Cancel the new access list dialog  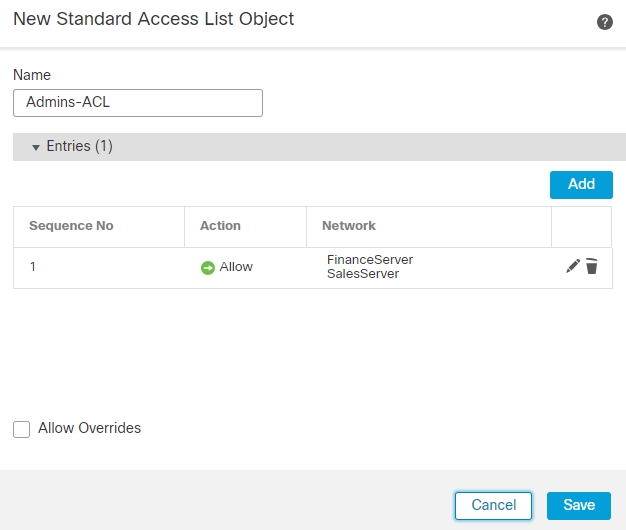tap(493, 505)
